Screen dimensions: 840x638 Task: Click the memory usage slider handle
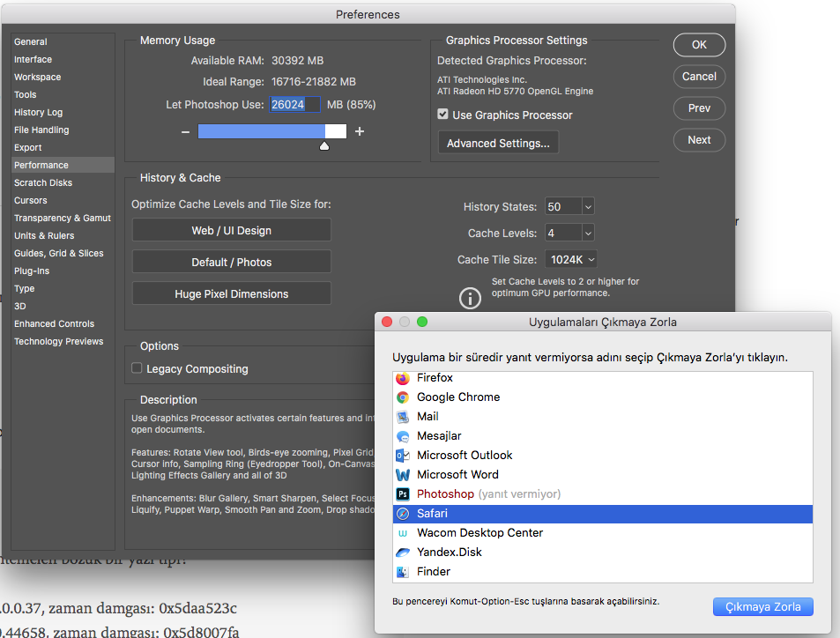coord(324,146)
